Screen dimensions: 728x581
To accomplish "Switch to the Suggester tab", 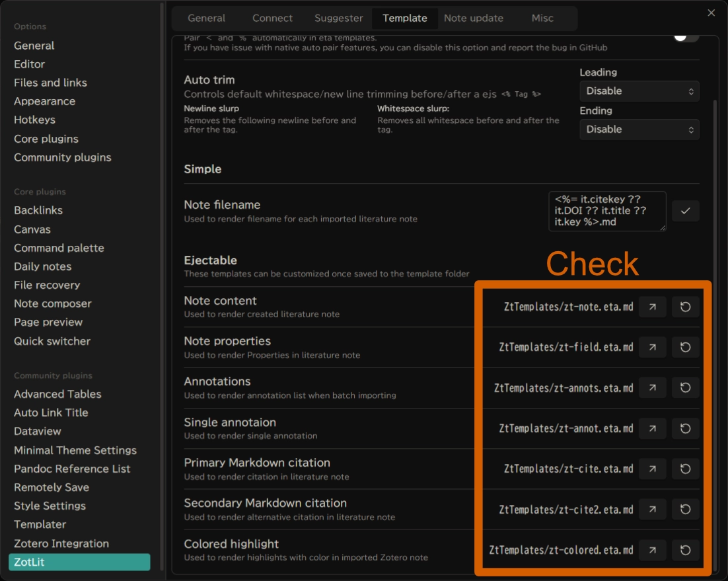I will click(338, 18).
